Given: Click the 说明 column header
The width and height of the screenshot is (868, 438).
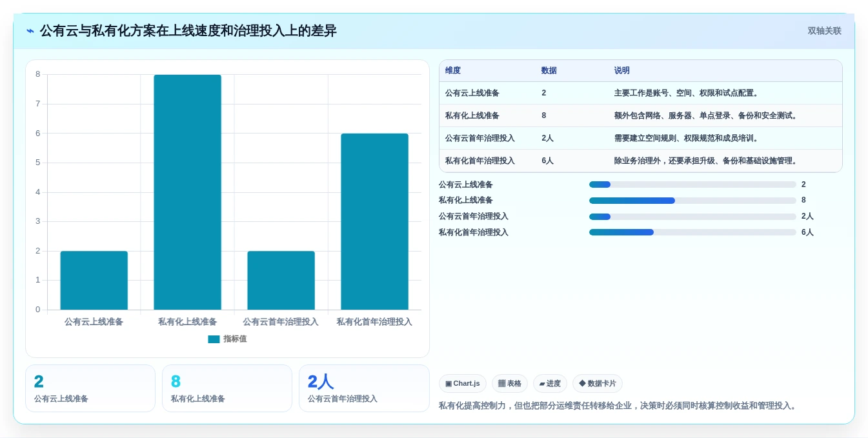Looking at the screenshot, I should (622, 71).
